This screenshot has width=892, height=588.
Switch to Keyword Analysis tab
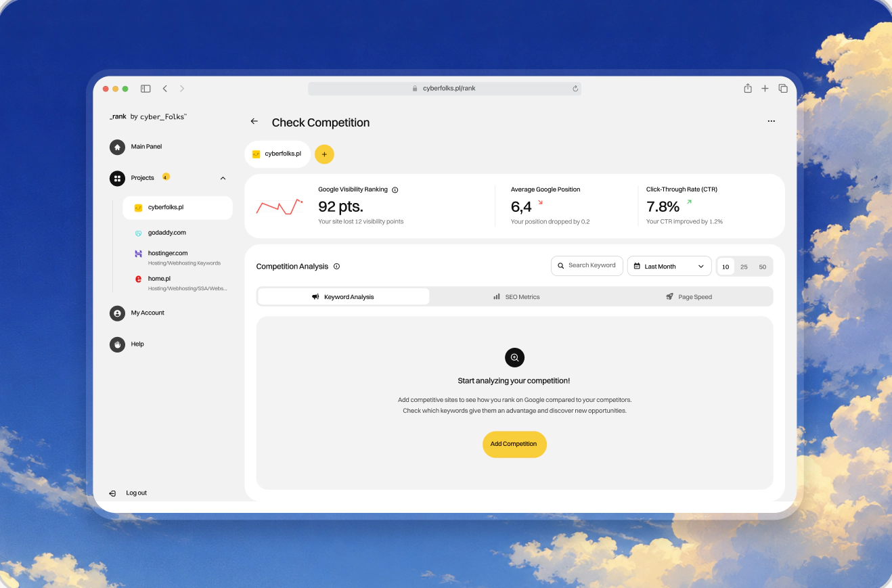343,297
